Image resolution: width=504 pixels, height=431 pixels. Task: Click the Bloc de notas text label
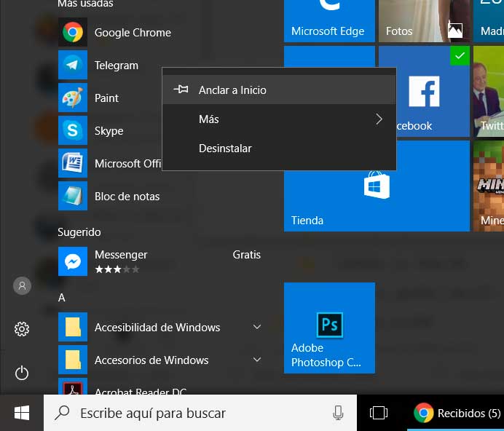127,197
